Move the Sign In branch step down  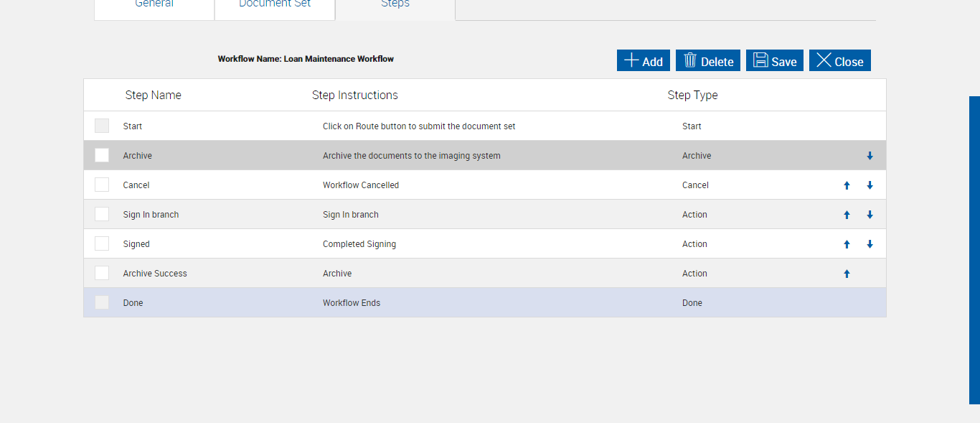coord(870,215)
